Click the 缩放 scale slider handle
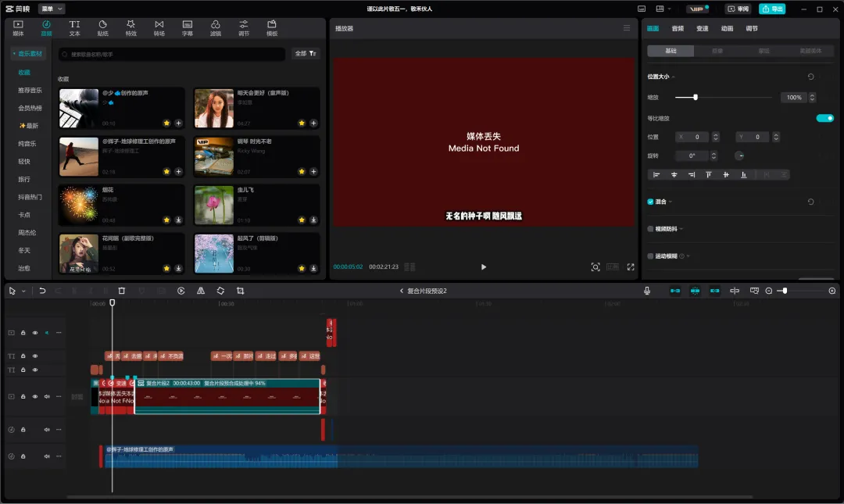844x504 pixels. point(696,97)
